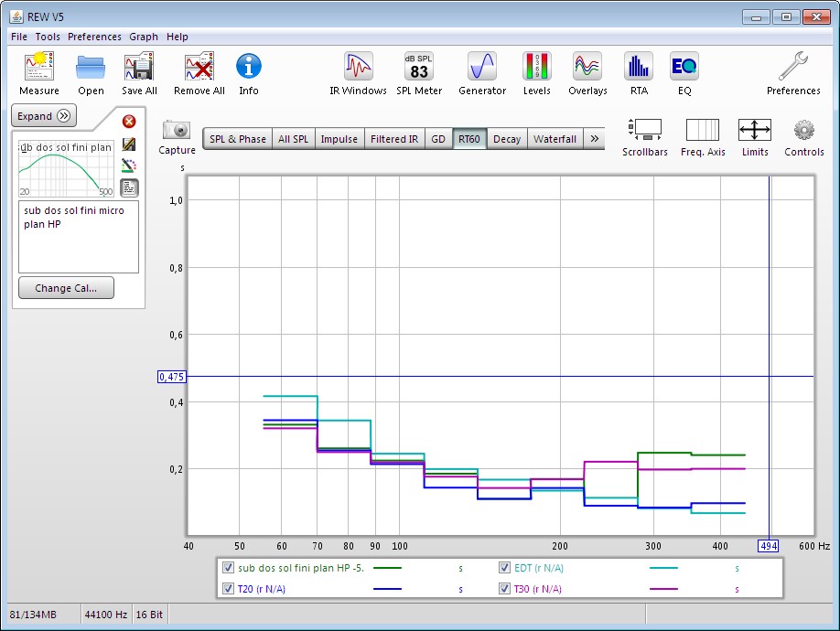
Task: Click the T20 (r N/A) legend label
Action: coord(262,589)
